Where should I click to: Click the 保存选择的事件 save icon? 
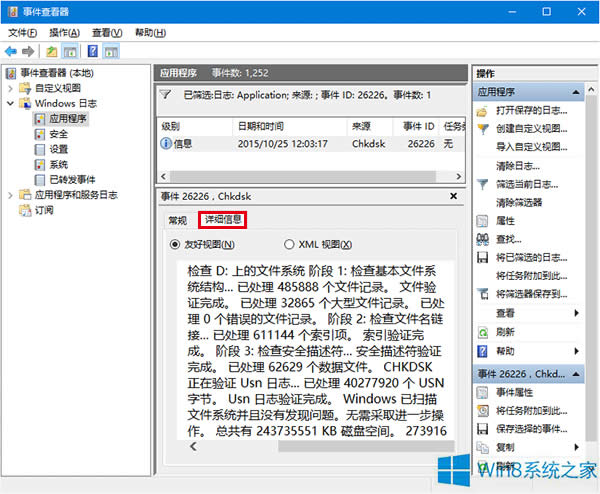point(483,429)
